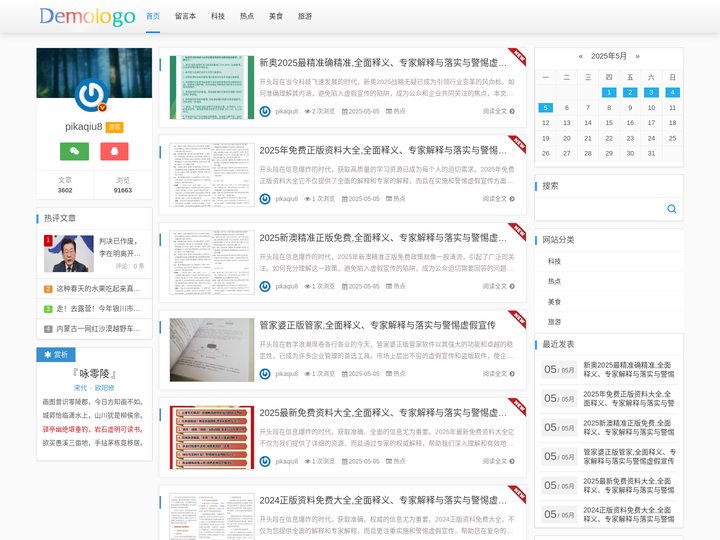Screen dimensions: 720x540
Task: Click the 赏析 tab label
Action: click(x=56, y=354)
